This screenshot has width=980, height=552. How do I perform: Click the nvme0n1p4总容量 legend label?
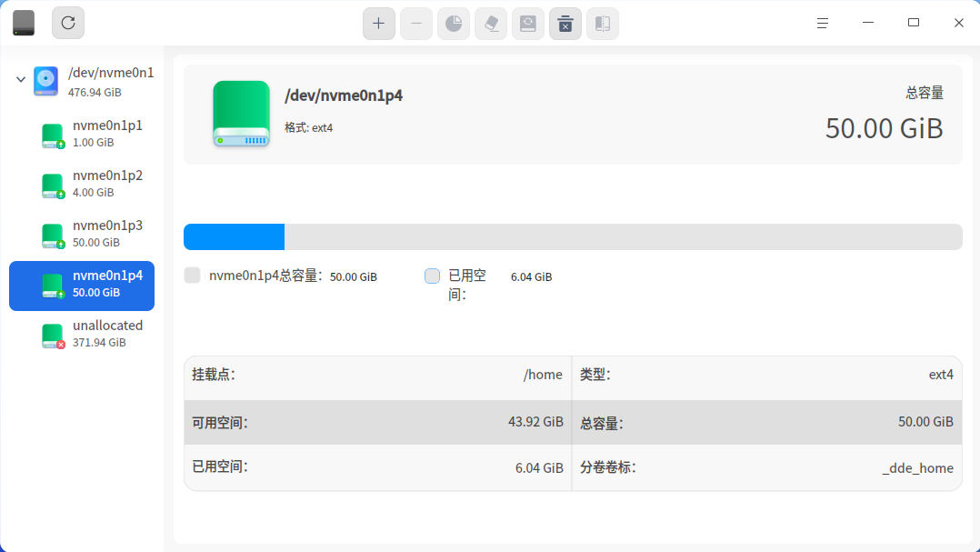265,276
